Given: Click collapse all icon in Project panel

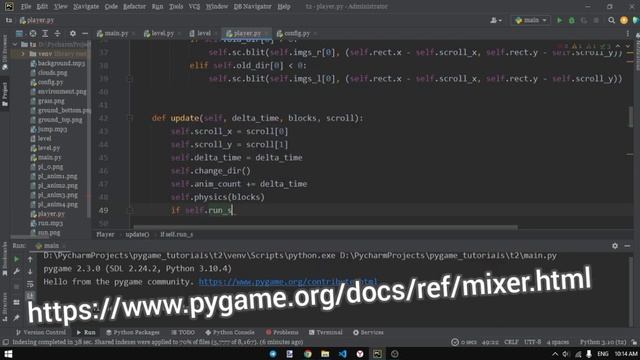Looking at the screenshot, I should (x=57, y=33).
